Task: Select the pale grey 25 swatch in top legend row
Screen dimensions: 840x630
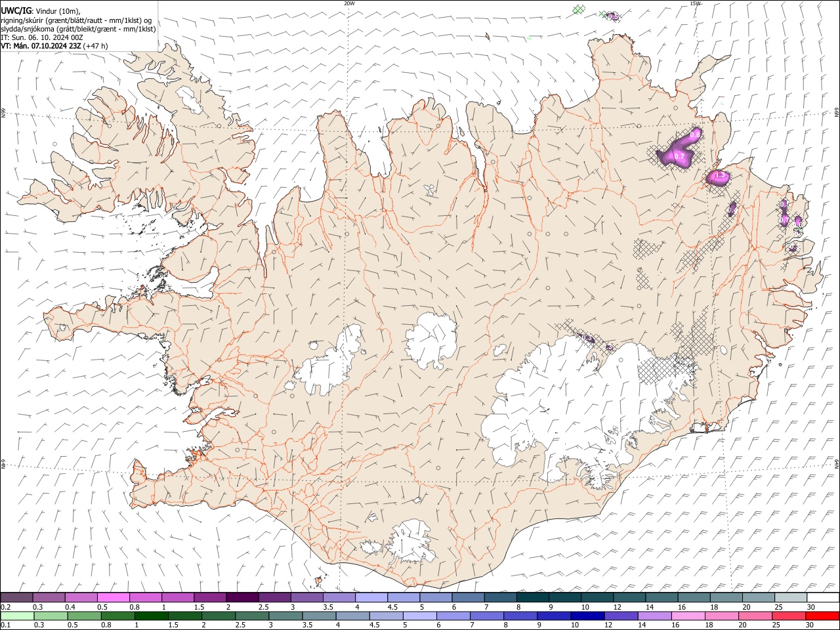Action: (x=791, y=597)
